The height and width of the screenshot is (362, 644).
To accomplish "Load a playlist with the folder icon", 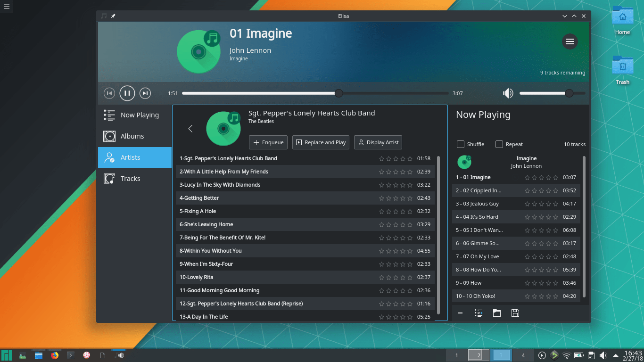I will tap(497, 313).
